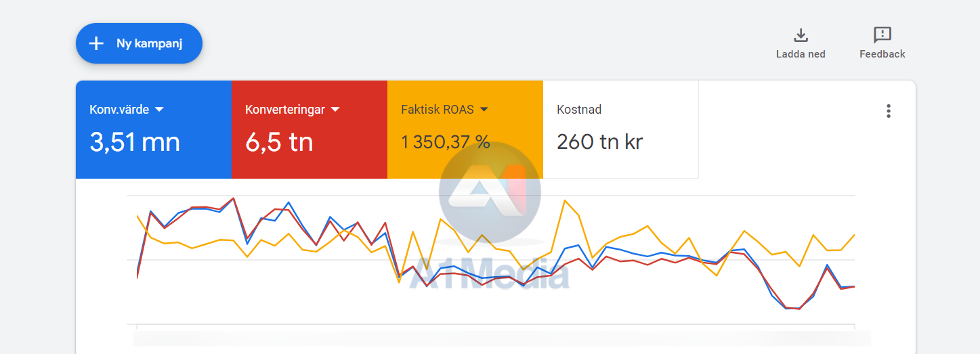Click the lowest dip of the blue line

[x=787, y=308]
